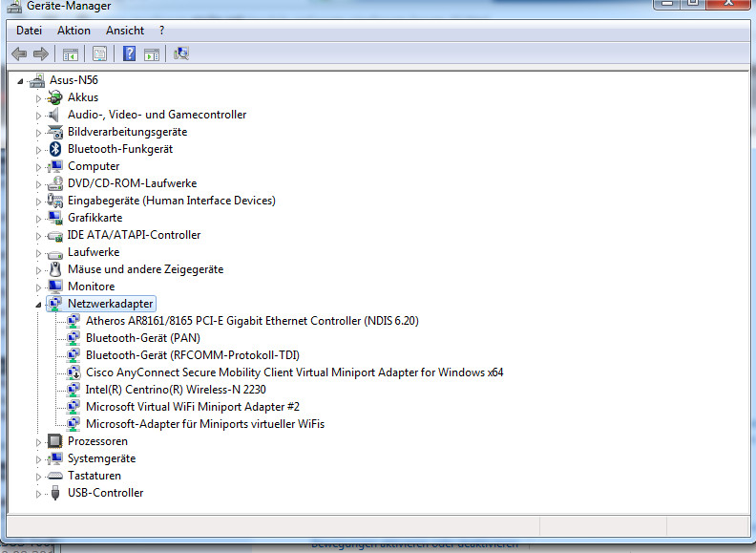Image resolution: width=756 pixels, height=553 pixels.
Task: Click the speaker icon for Audio controllers
Action: point(54,115)
